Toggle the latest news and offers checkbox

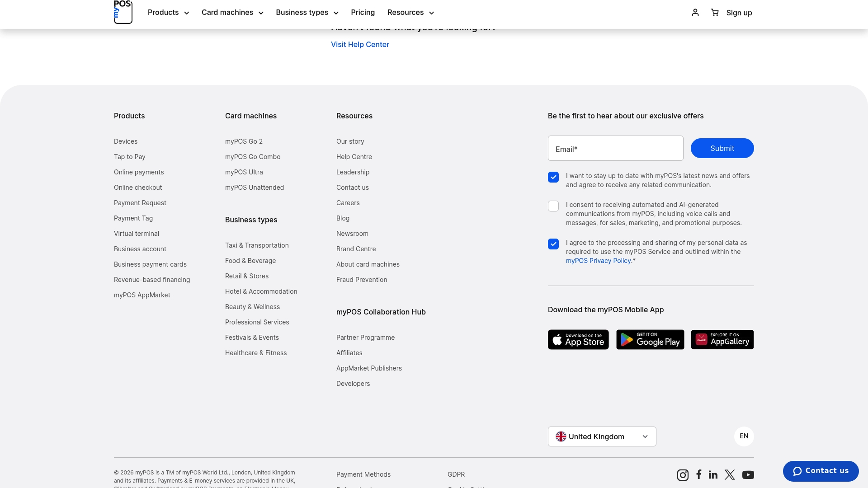tap(553, 177)
